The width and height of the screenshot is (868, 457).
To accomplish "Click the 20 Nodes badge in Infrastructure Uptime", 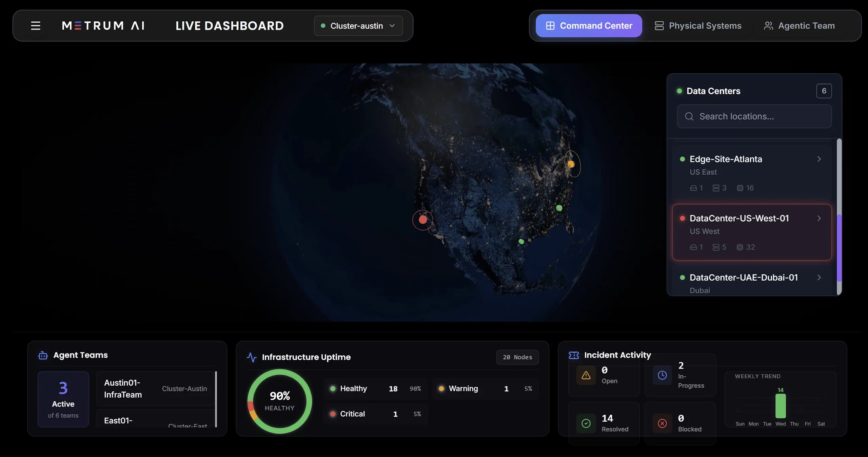I will [x=517, y=357].
